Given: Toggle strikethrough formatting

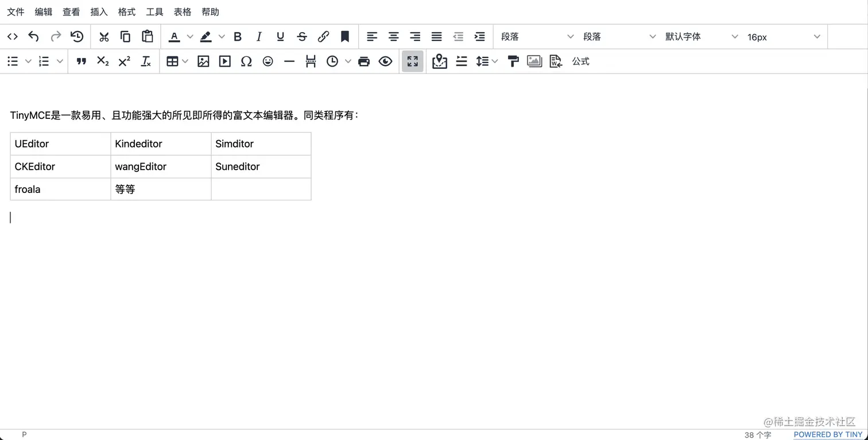Looking at the screenshot, I should [x=302, y=37].
